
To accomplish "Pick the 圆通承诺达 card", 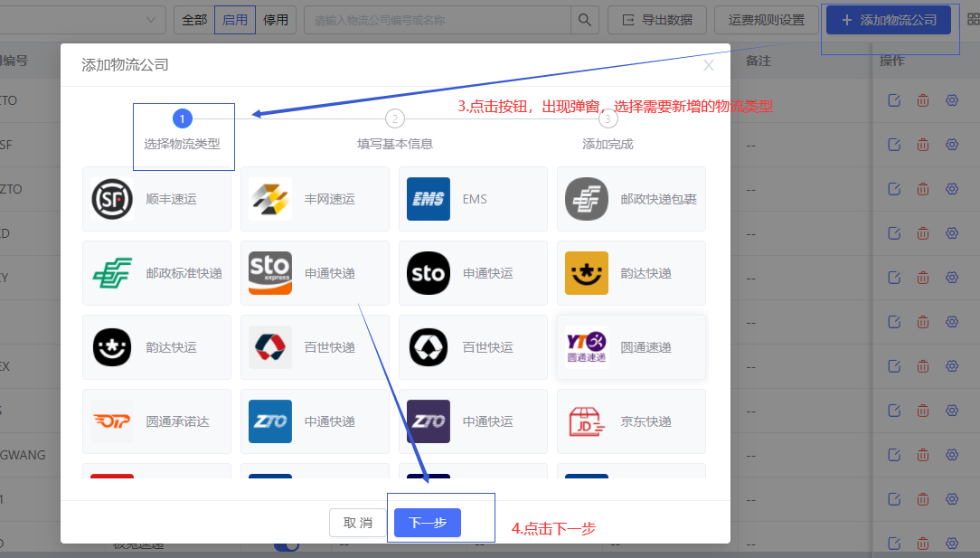I will [157, 421].
